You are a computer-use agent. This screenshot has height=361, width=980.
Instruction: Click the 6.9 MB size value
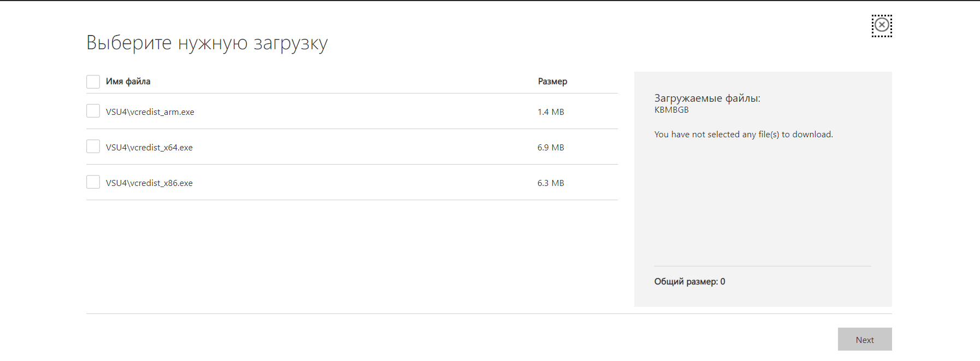(551, 148)
